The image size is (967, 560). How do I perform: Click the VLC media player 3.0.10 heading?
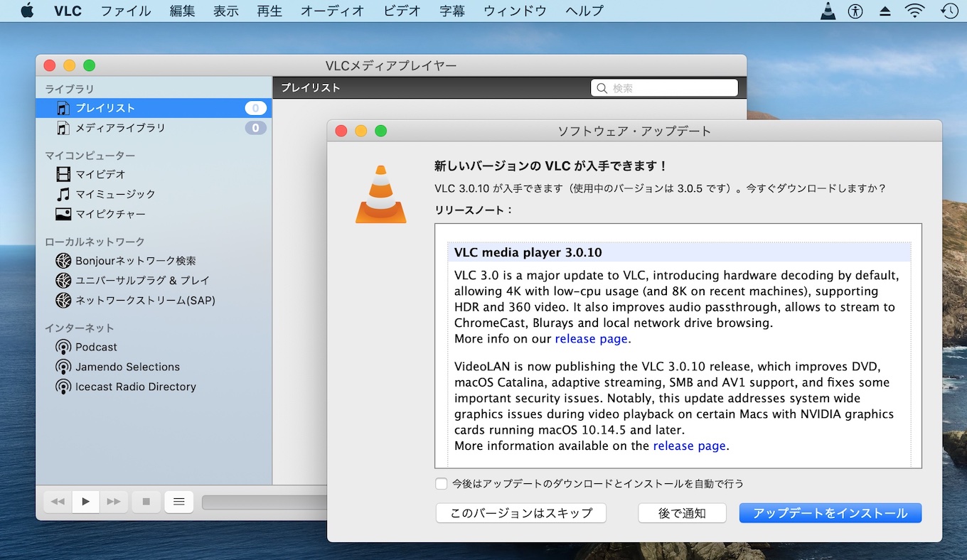(528, 252)
